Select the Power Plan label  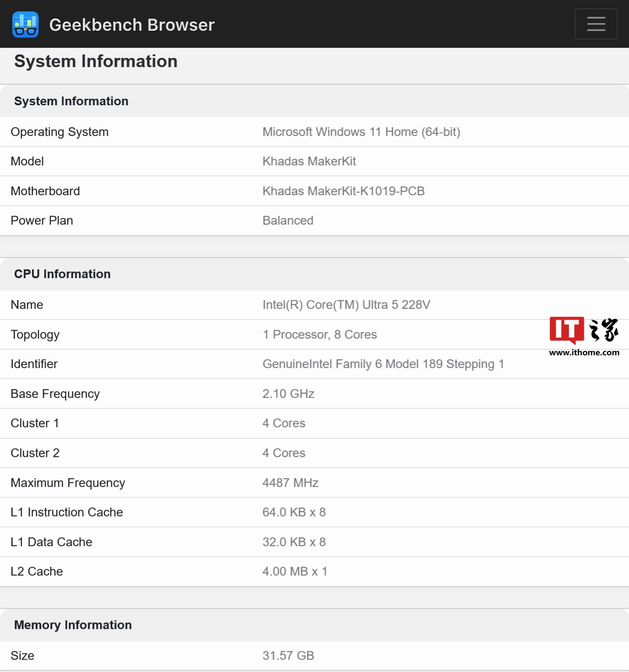(42, 221)
